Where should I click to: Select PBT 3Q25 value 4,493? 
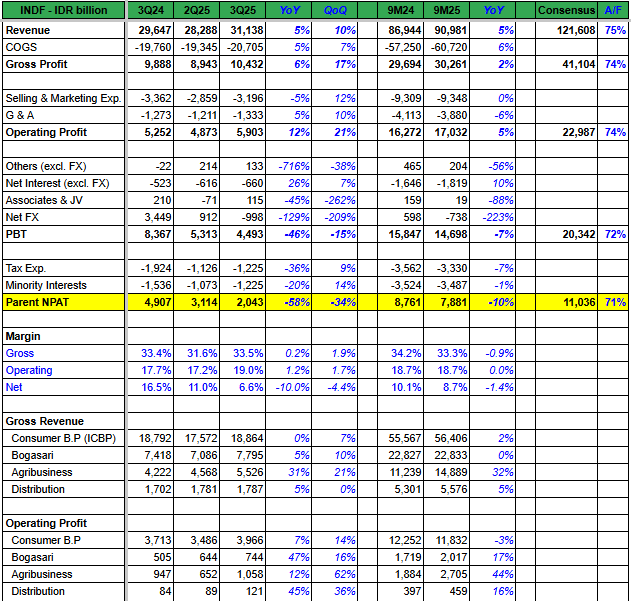(250, 234)
